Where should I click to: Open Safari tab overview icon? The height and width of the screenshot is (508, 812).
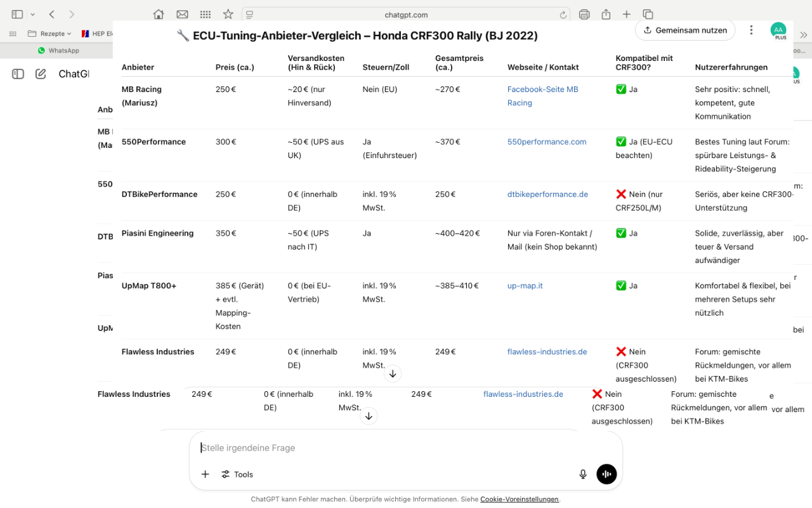click(648, 14)
